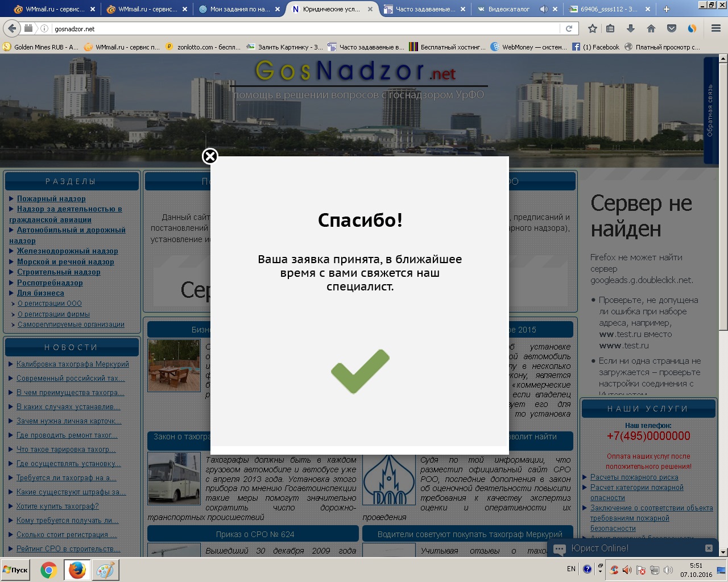Click the page scrollbar down arrow

point(723,552)
